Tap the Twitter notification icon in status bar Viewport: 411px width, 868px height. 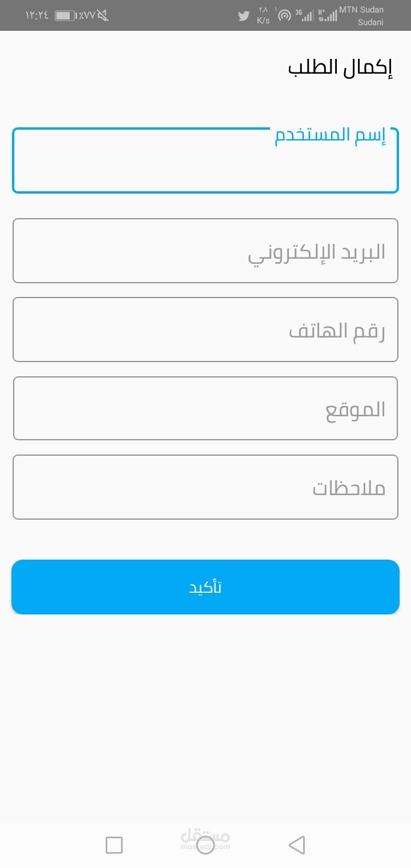coord(244,16)
